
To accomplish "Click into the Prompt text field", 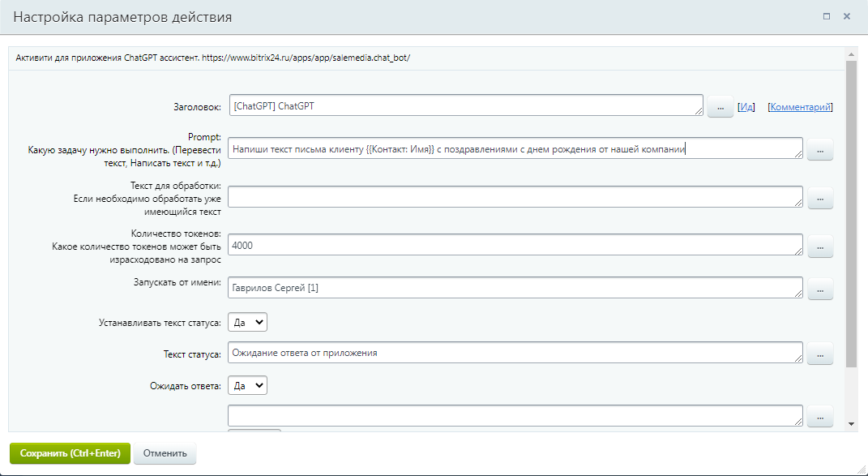I will 515,148.
